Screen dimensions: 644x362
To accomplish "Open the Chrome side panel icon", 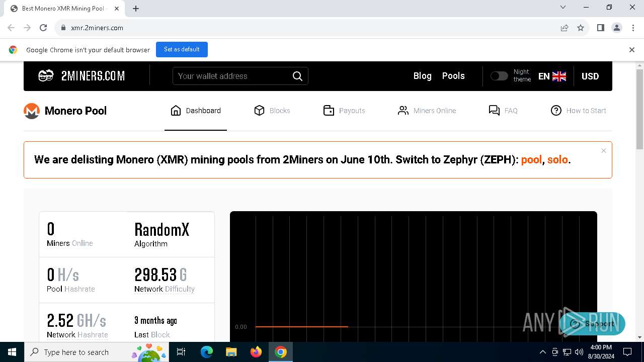I will point(600,28).
